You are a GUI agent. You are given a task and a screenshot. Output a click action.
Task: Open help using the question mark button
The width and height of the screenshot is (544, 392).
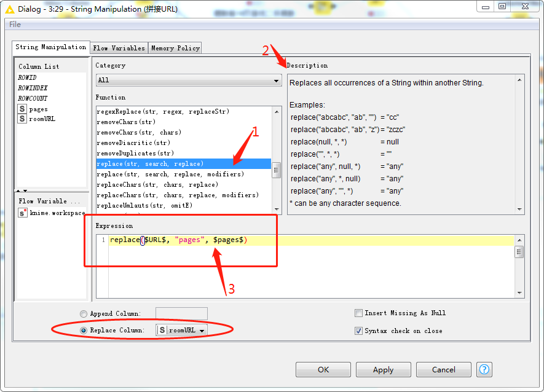(485, 369)
